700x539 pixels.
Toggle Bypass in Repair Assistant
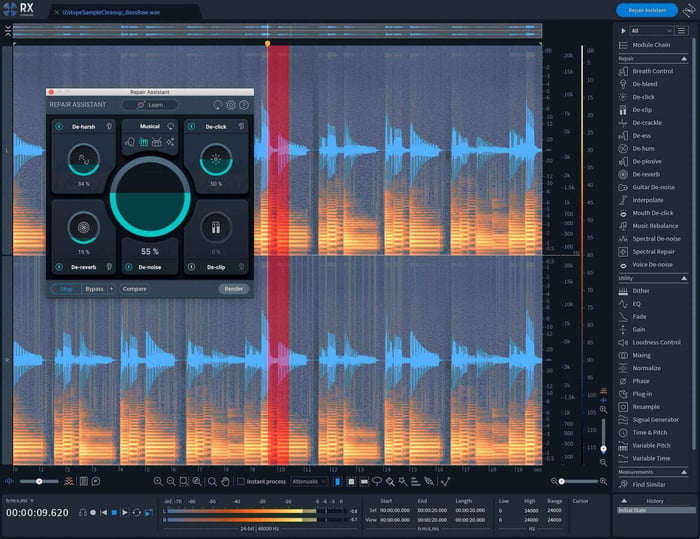tap(94, 289)
